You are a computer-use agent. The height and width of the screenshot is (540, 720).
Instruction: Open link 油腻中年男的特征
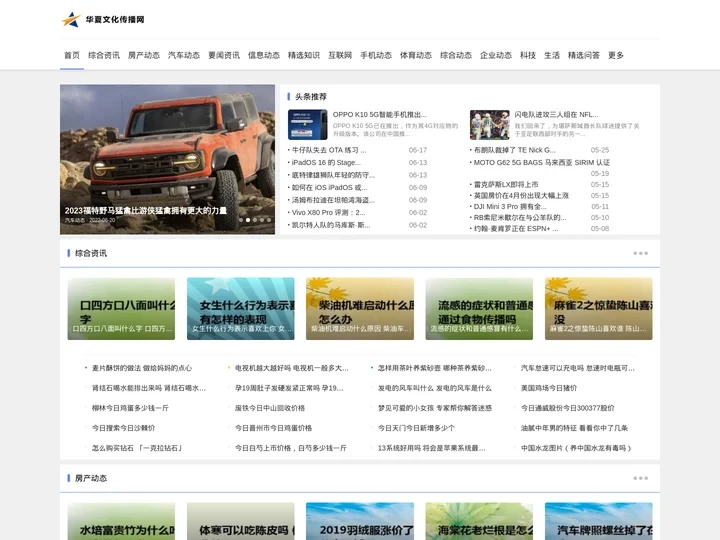click(x=574, y=428)
